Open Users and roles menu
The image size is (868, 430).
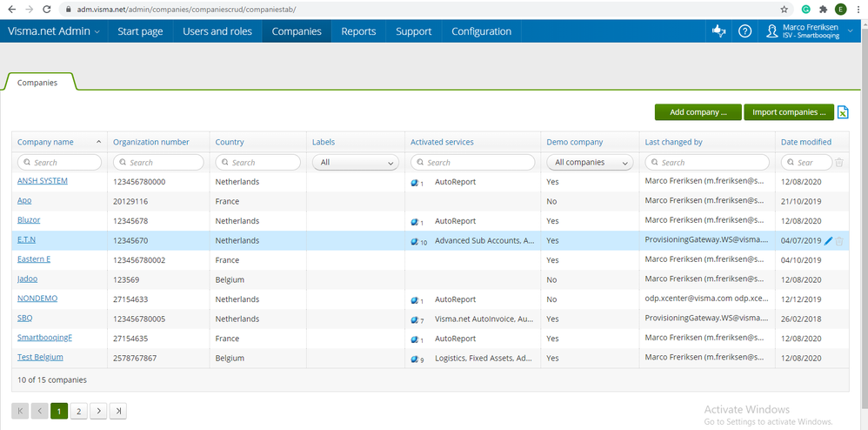coord(217,31)
